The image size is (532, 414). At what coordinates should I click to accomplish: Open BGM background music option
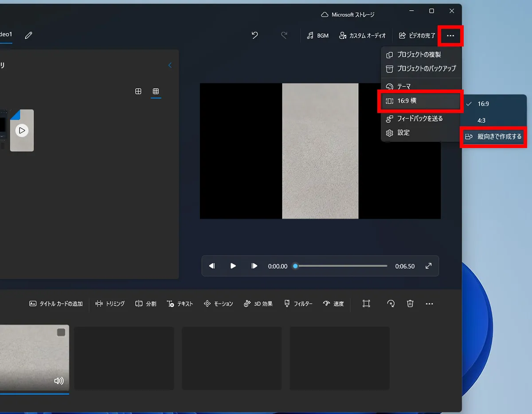(318, 35)
